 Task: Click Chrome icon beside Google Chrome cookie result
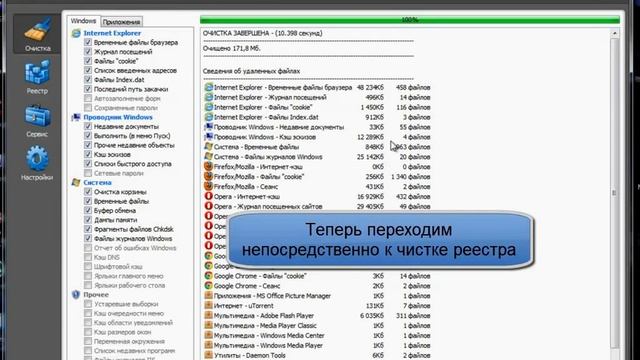coord(209,276)
